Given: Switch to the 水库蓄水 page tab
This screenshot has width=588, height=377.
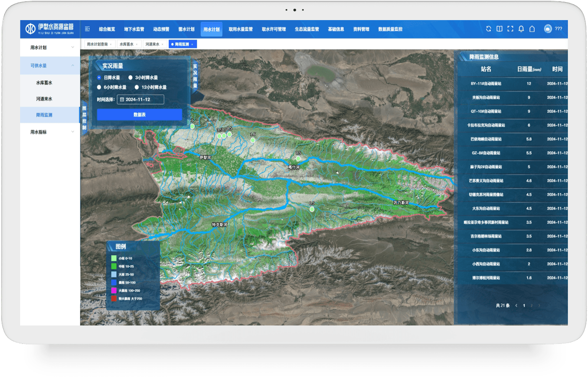Looking at the screenshot, I should tap(126, 44).
